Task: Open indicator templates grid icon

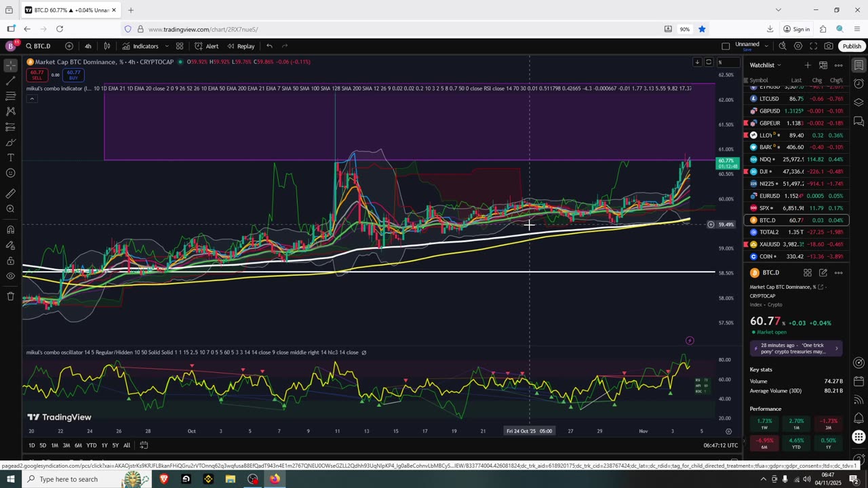Action: [x=180, y=46]
